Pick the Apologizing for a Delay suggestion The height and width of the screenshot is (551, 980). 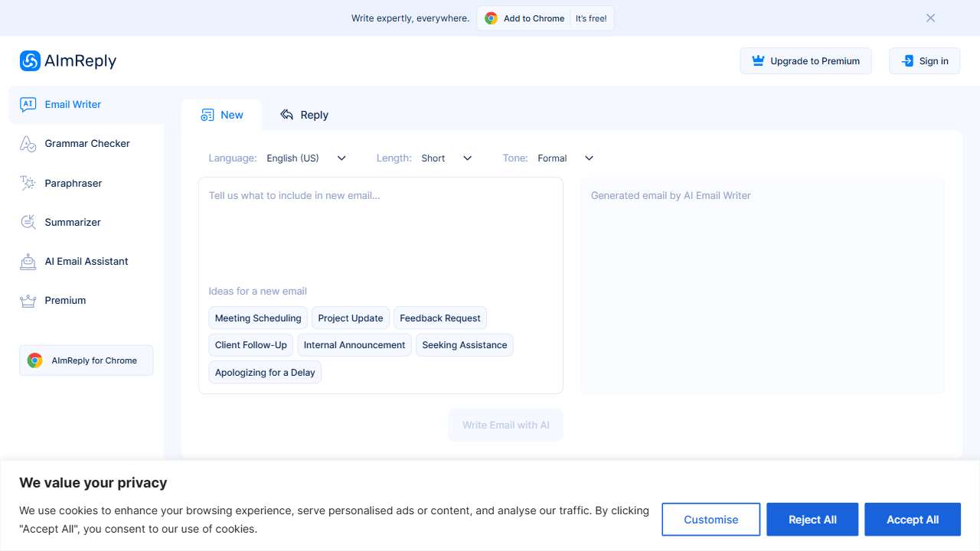click(265, 373)
